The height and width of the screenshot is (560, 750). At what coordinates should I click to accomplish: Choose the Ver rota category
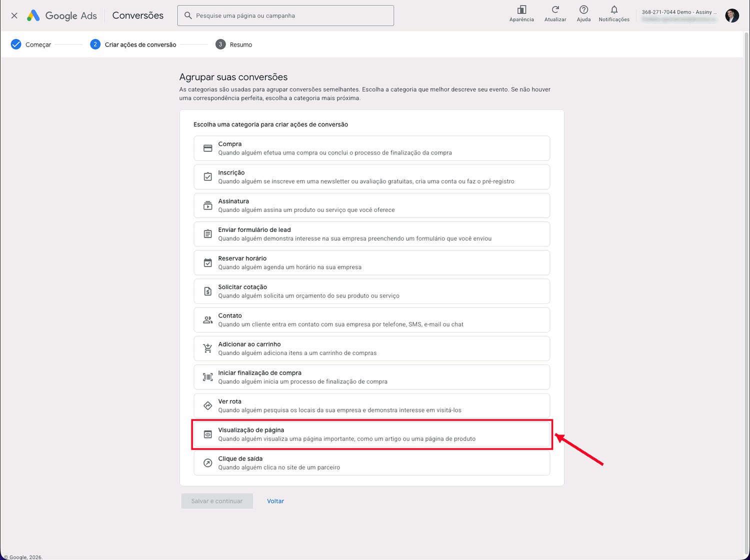point(372,405)
